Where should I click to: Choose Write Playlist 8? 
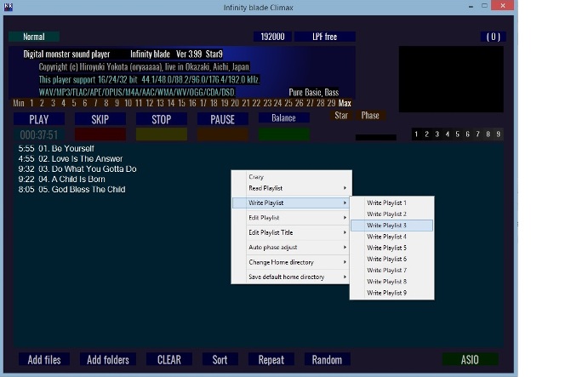click(392, 282)
